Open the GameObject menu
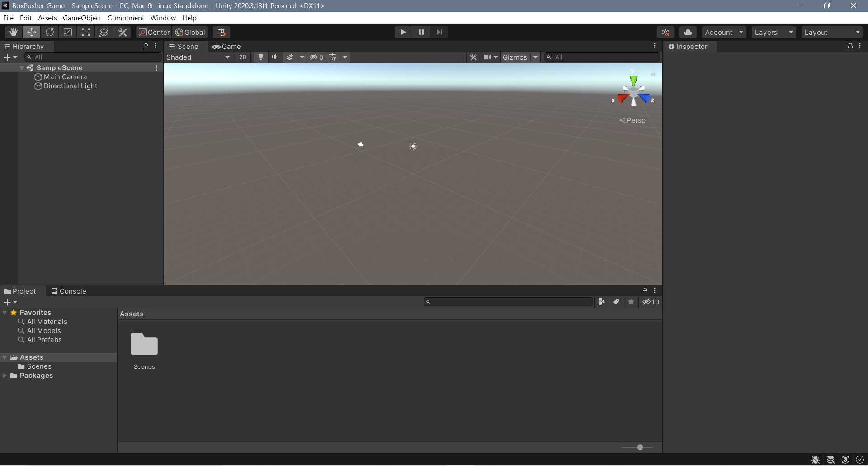The height and width of the screenshot is (466, 868). (x=82, y=18)
